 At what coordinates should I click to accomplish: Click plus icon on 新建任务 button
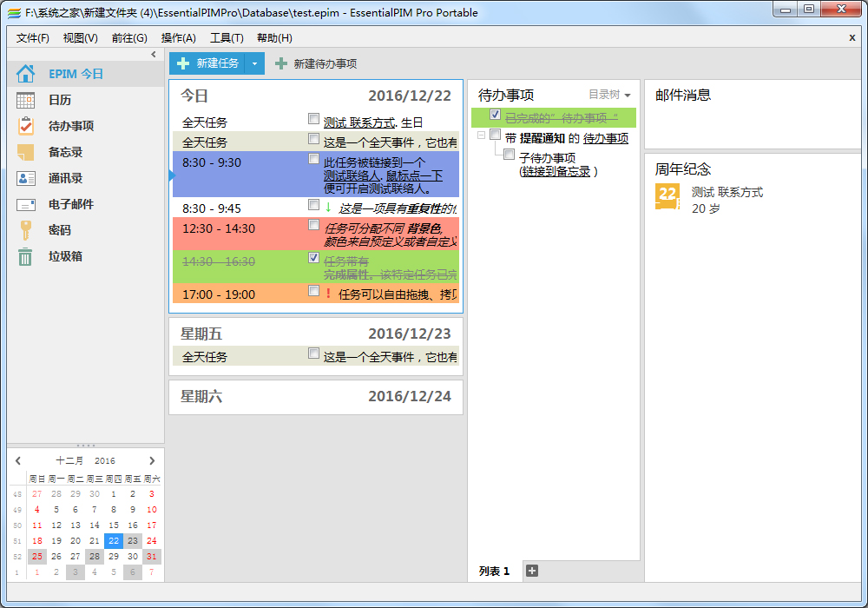tap(182, 63)
